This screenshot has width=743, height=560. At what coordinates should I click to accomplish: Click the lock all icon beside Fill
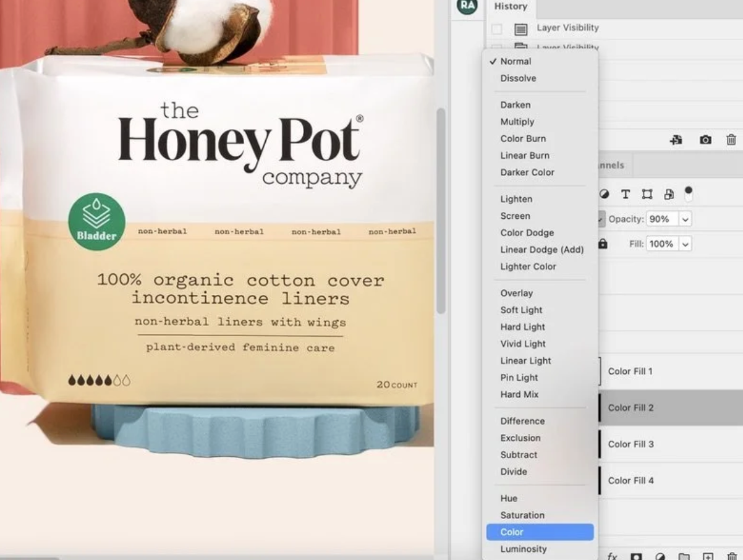pyautogui.click(x=603, y=244)
